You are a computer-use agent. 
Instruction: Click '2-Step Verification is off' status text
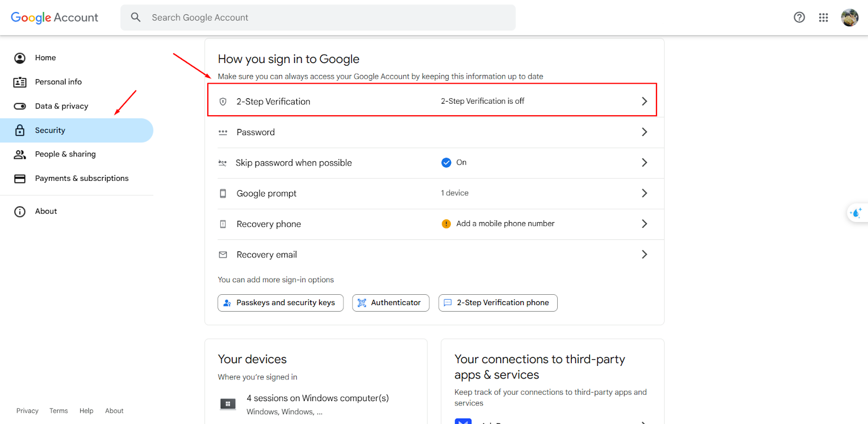(483, 102)
